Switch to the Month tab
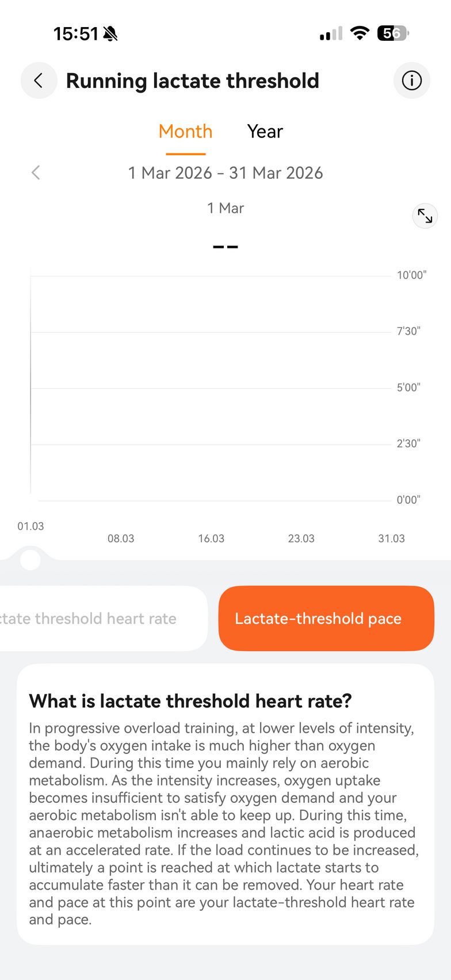Image resolution: width=451 pixels, height=980 pixels. [185, 132]
